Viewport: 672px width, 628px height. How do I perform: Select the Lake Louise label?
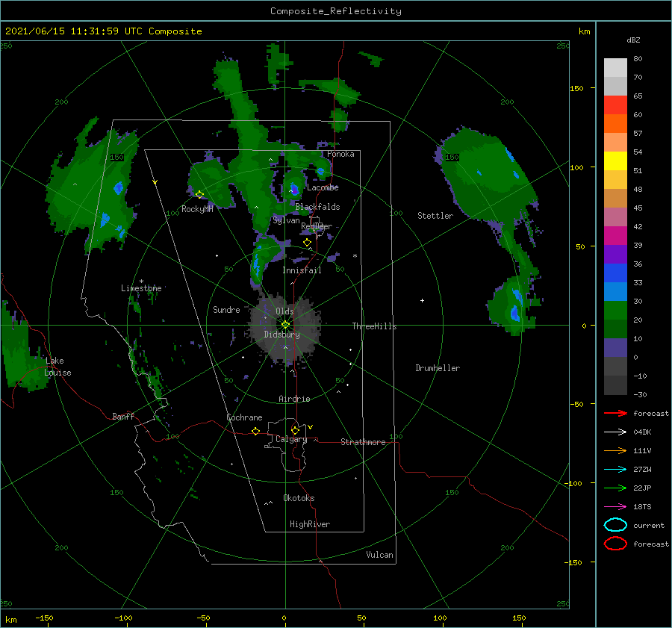57,367
